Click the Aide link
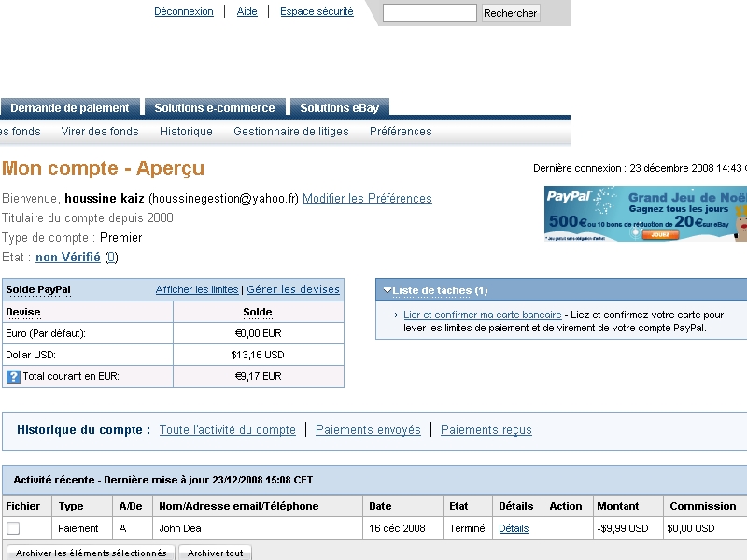The width and height of the screenshot is (747, 560). click(x=247, y=11)
